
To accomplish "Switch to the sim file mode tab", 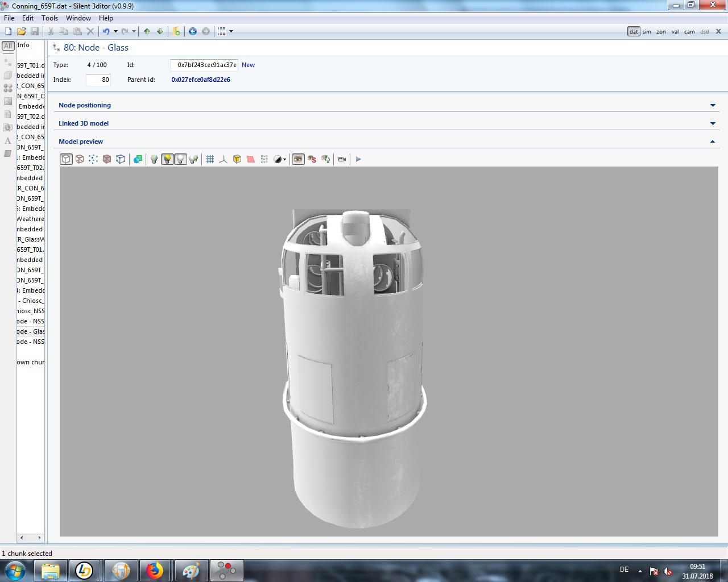I will (647, 32).
